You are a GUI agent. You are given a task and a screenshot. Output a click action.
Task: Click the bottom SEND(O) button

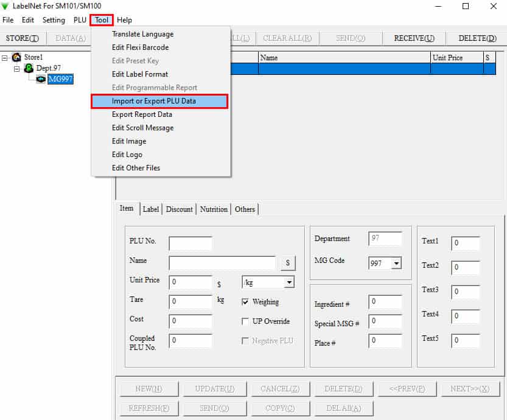(215, 408)
